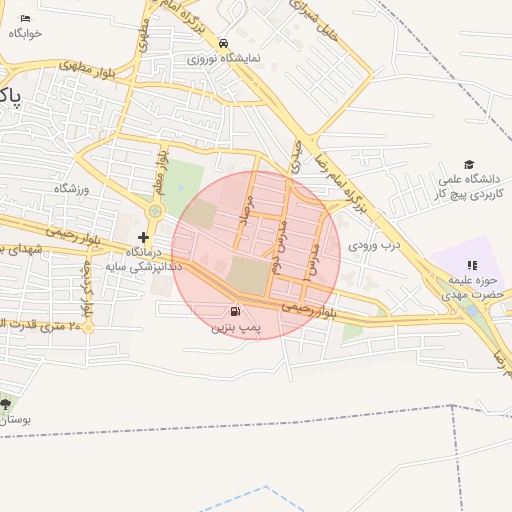The image size is (512, 512).
Task: Click the park tree icon near بوستان
Action: 5,405
